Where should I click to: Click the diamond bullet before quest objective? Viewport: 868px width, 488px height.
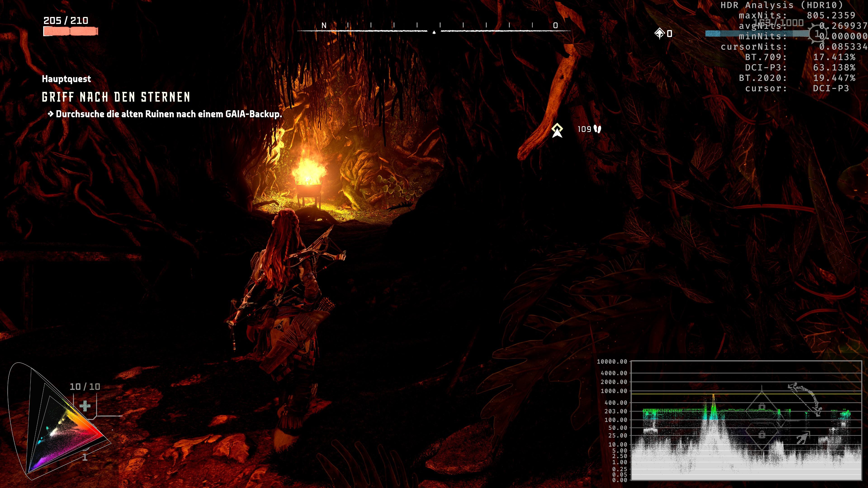click(x=51, y=114)
